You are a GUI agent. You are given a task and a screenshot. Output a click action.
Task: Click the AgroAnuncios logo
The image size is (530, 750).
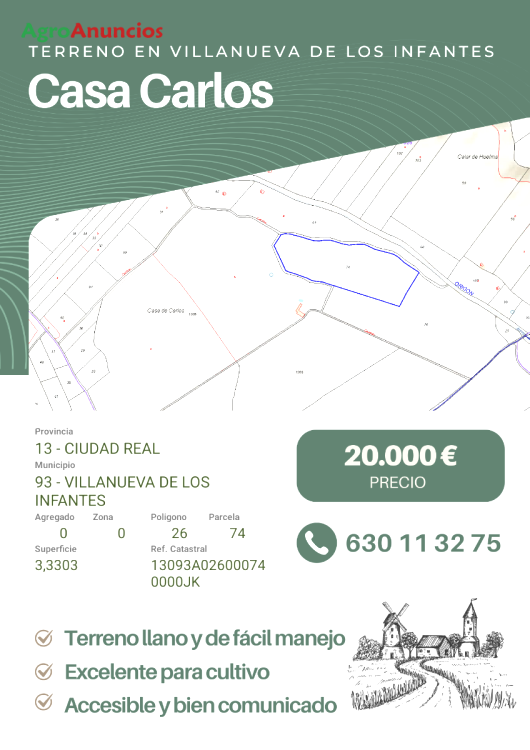point(92,31)
